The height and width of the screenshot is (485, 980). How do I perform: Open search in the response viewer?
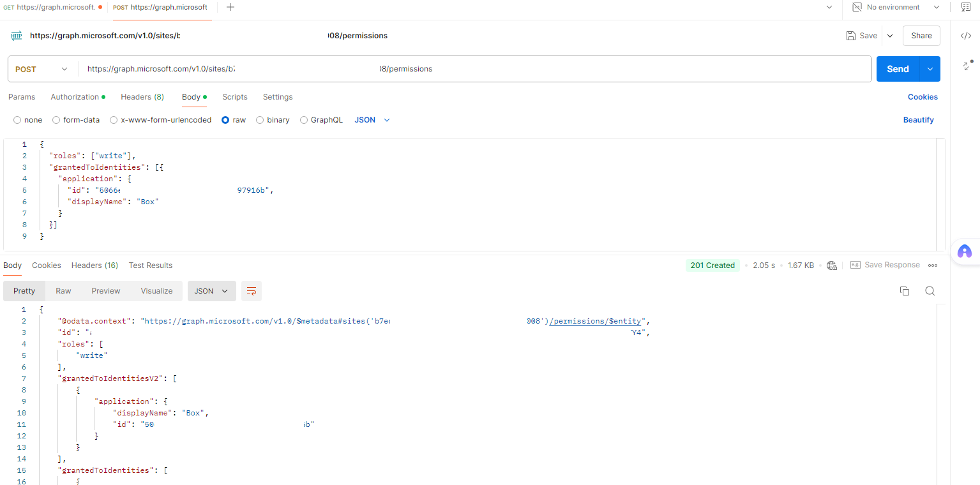(930, 290)
